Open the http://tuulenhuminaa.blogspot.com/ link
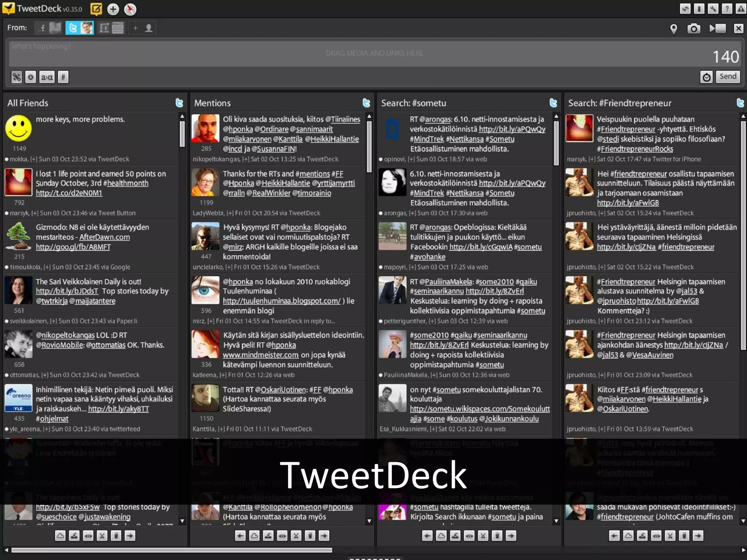Screen dimensions: 747x560 tap(282, 301)
